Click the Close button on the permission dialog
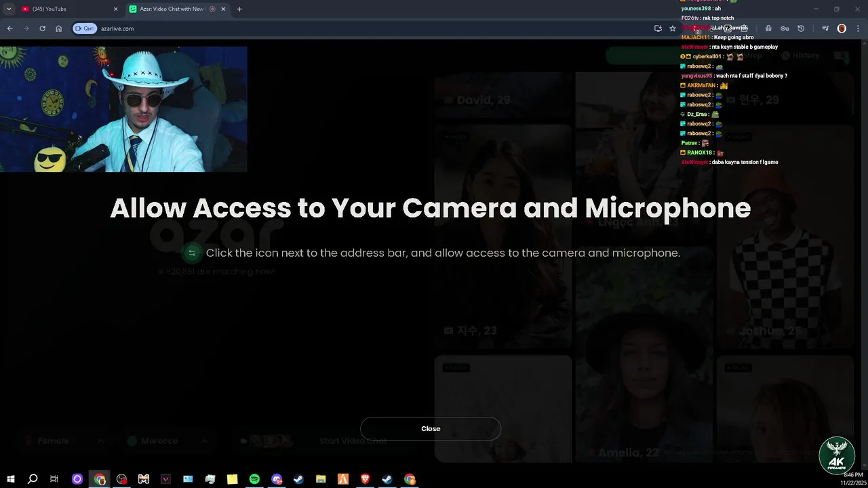Image resolution: width=868 pixels, height=488 pixels. pyautogui.click(x=431, y=428)
